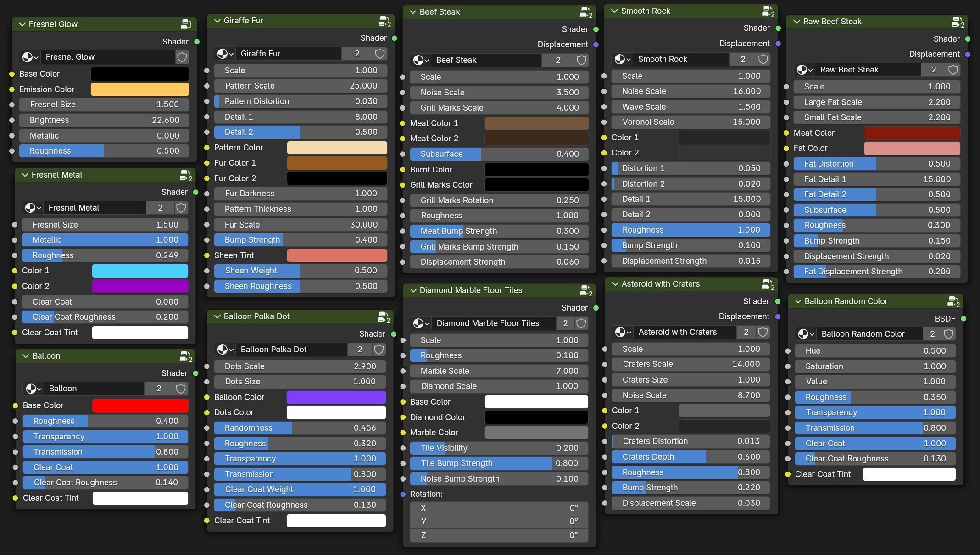Image resolution: width=980 pixels, height=555 pixels.
Task: Click the user count 2 on Giraffe Fur
Action: pos(357,54)
